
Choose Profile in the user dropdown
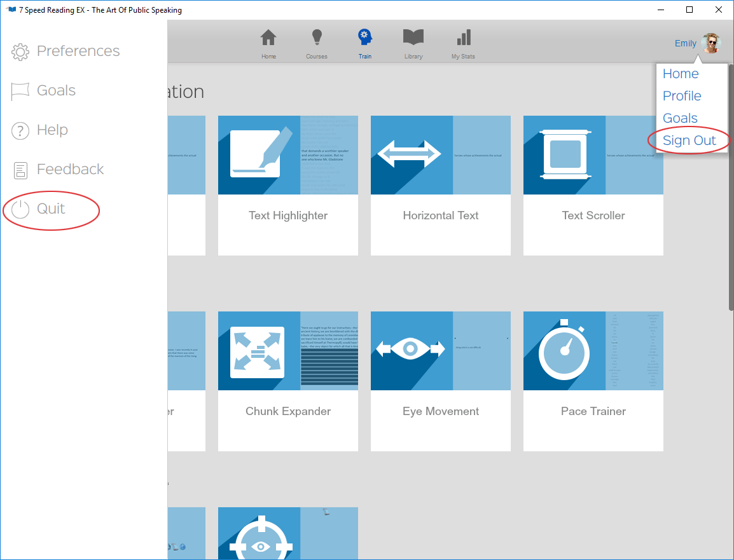coord(682,96)
